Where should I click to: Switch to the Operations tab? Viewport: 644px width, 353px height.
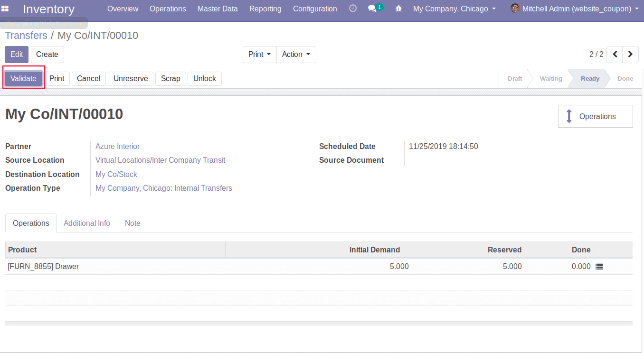[31, 223]
